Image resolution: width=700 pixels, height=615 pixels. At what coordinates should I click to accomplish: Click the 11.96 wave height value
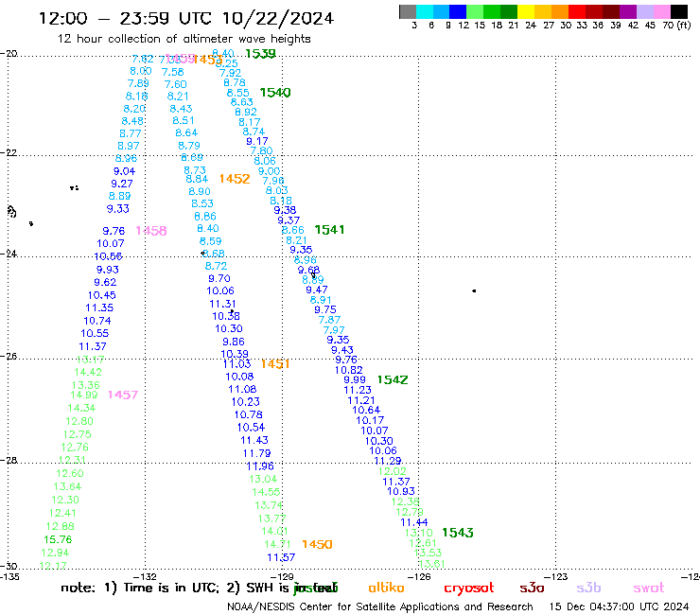coord(260,466)
